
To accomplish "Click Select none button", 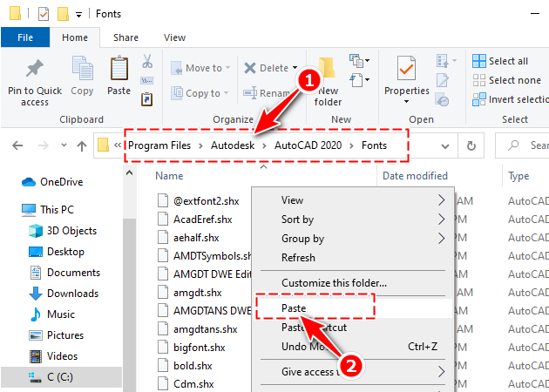I will click(506, 80).
